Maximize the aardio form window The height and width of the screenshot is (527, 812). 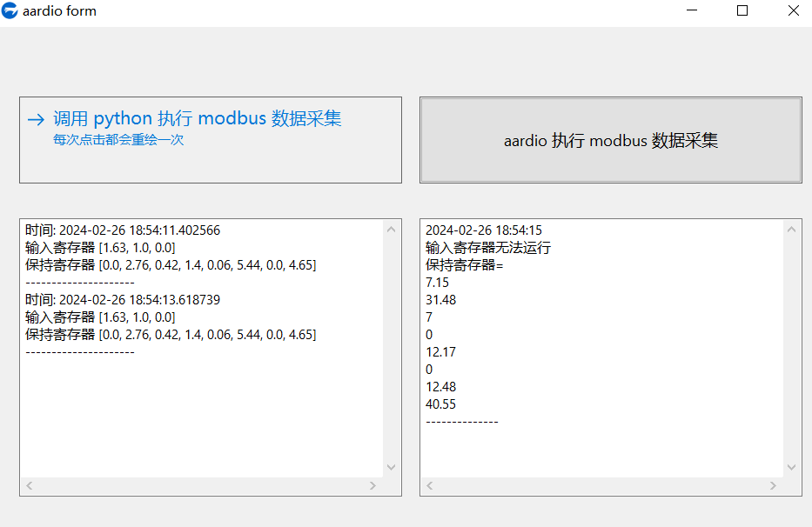(x=742, y=10)
